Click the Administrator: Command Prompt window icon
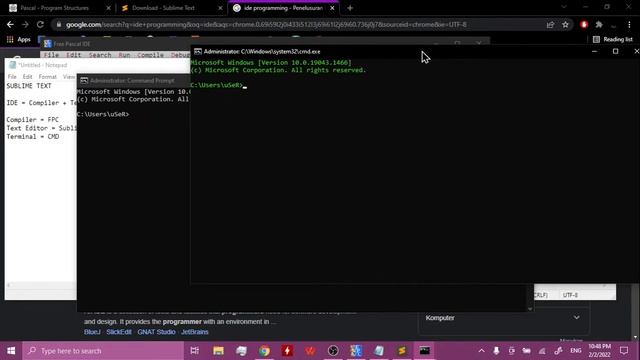Image resolution: width=640 pixels, height=360 pixels. (x=84, y=80)
